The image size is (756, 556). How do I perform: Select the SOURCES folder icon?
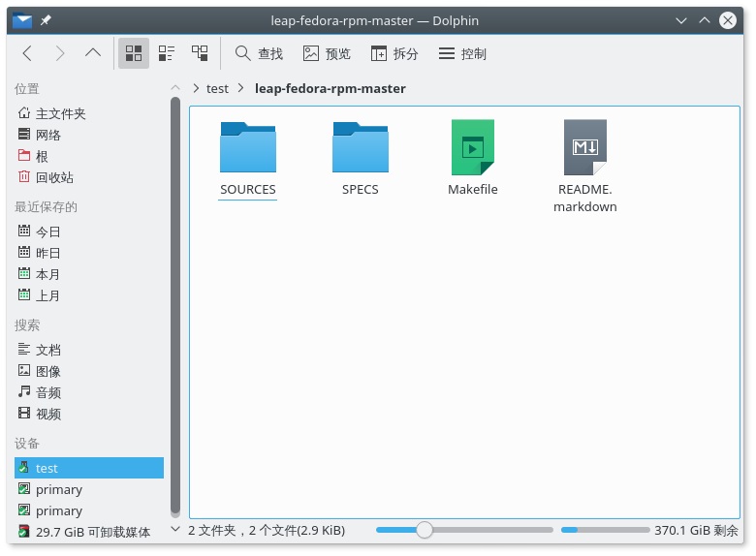(248, 146)
